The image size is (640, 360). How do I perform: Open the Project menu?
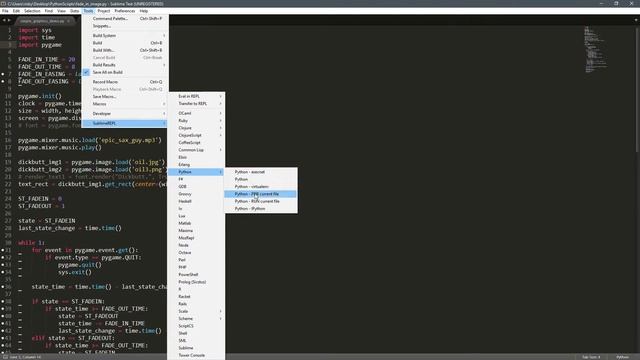pyautogui.click(x=104, y=11)
